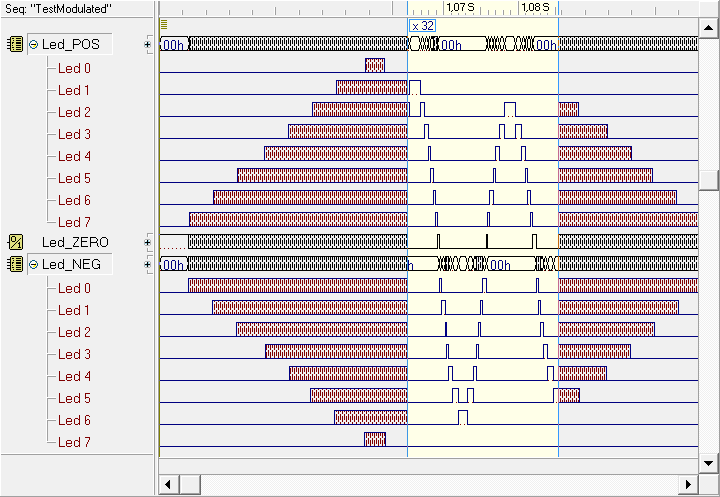This screenshot has height=497, width=720.
Task: Click the first 00h value on Led_NEG bus
Action: (174, 265)
